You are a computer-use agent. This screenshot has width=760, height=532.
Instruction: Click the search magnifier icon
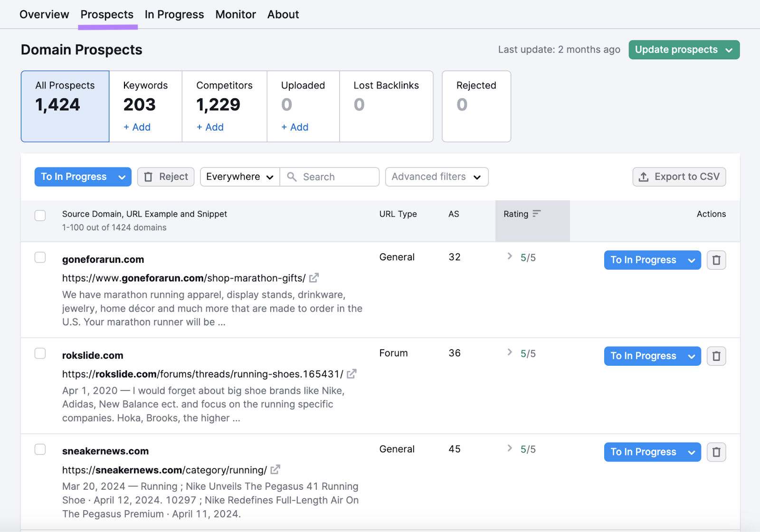click(292, 177)
